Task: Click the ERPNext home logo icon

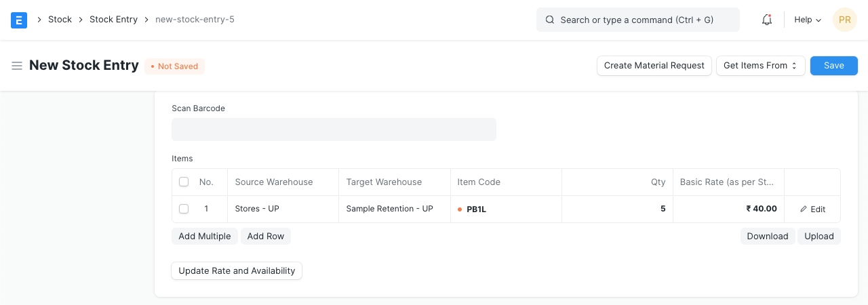Action: (x=19, y=20)
